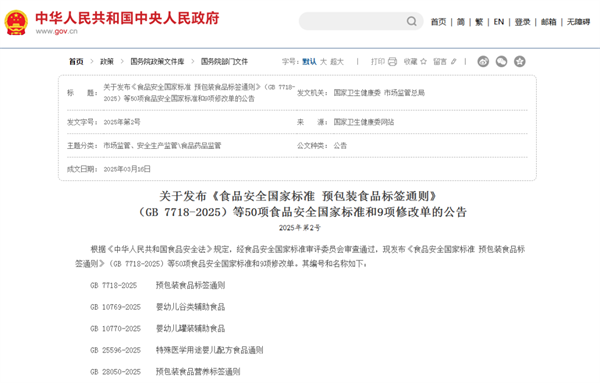Open 无障碍 accessibility mode
The image size is (600, 383).
578,22
